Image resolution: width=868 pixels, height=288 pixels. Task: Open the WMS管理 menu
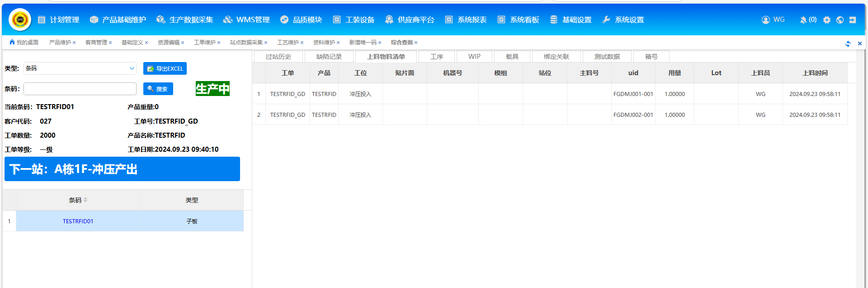click(x=247, y=20)
